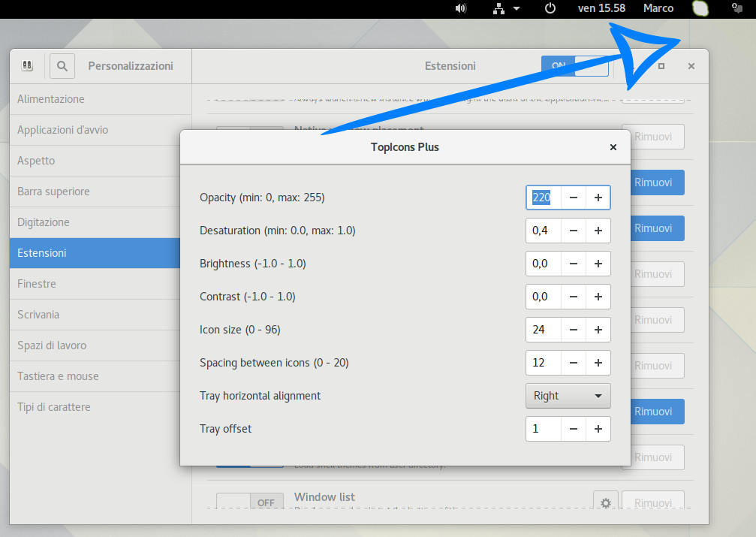Increase Tray offset with plus button
Screen dimensions: 756x537
coord(598,429)
